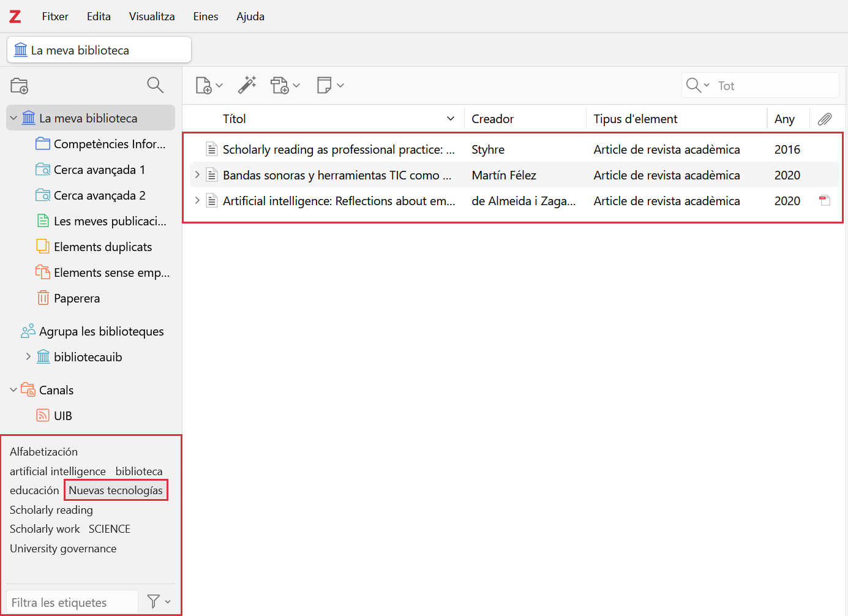This screenshot has height=616, width=848.
Task: Click the Zotero Z logo icon
Action: (x=15, y=17)
